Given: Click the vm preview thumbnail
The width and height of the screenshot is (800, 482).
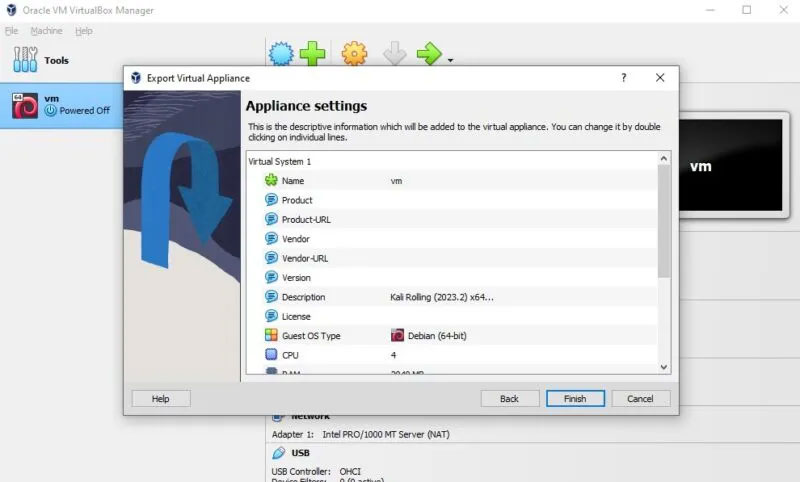Looking at the screenshot, I should click(x=731, y=165).
